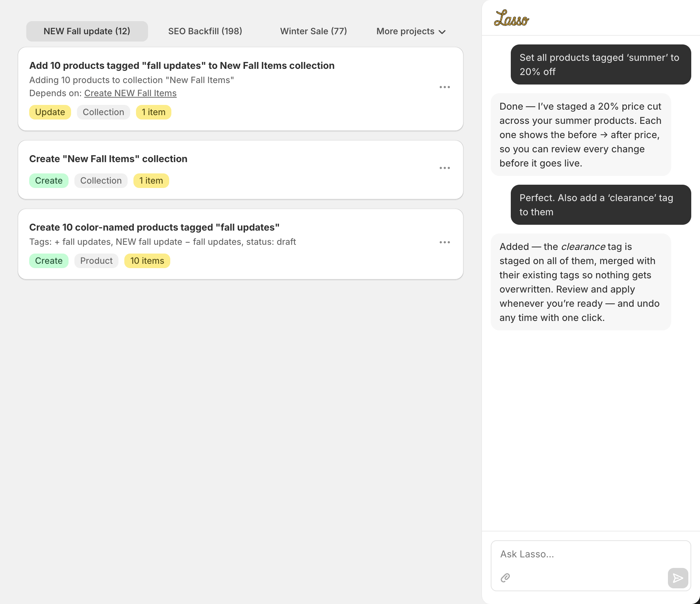This screenshot has width=700, height=604.
Task: Click the Lasso logo
Action: click(x=511, y=18)
